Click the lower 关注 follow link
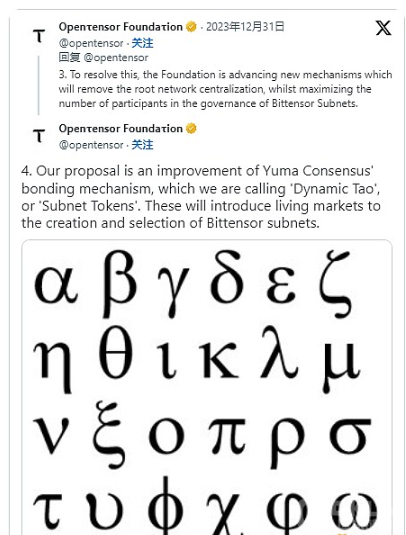This screenshot has height=535, width=406. (x=142, y=145)
